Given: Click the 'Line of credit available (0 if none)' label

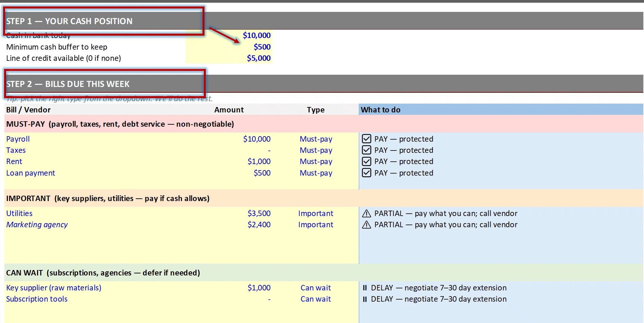Looking at the screenshot, I should pyautogui.click(x=64, y=58).
